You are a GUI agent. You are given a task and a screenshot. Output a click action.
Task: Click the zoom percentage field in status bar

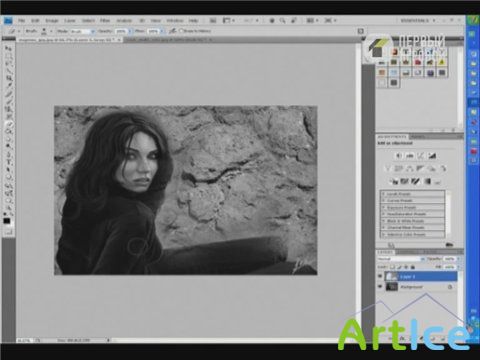pyautogui.click(x=23, y=340)
